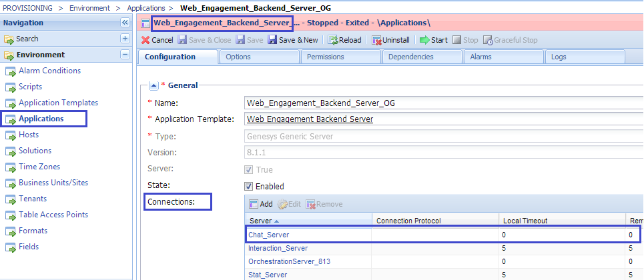644x280 pixels.
Task: Toggle the State Enabled checkbox
Action: (250, 186)
